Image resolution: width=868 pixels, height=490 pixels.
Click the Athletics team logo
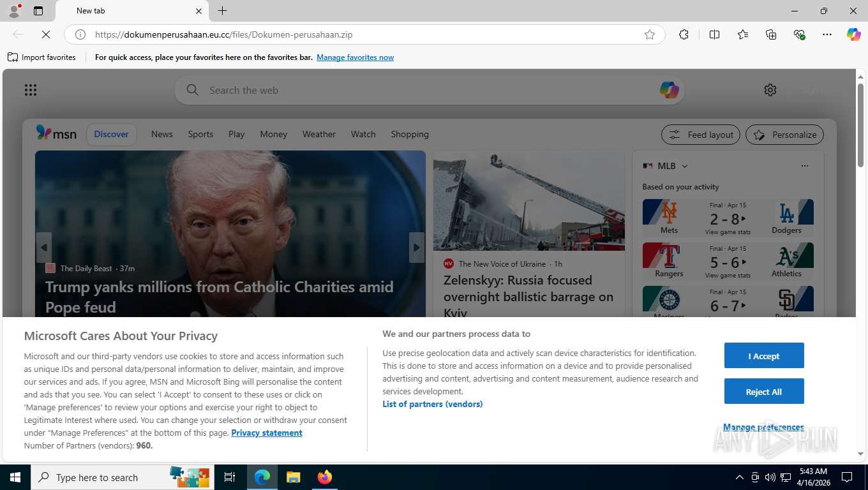(786, 255)
